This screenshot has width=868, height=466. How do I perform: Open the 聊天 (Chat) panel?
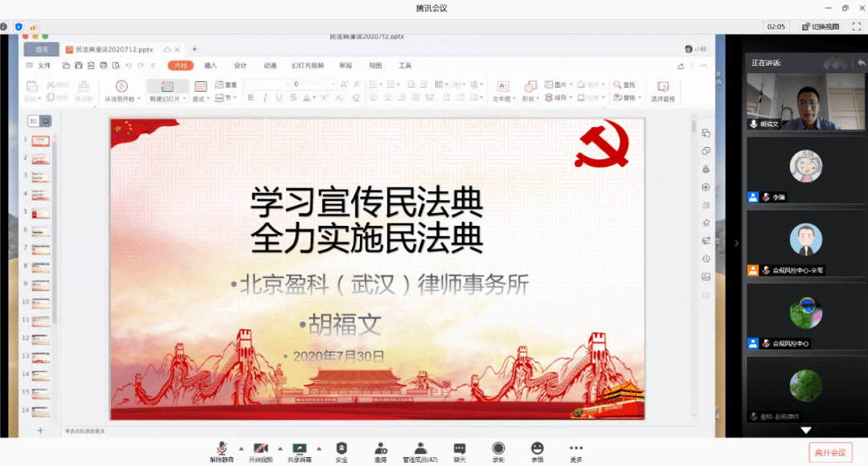coord(459,451)
